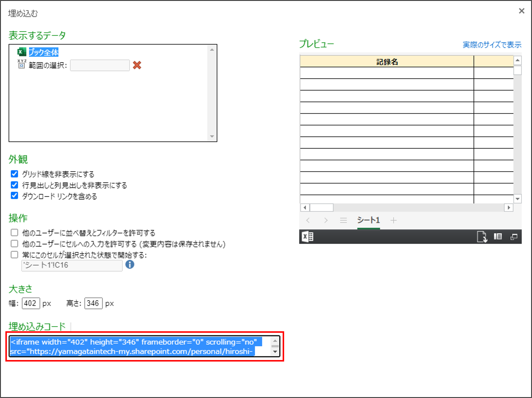This screenshot has width=532, height=398.
Task: Click the show-info panel icon in preview bar
Action: tap(498, 237)
